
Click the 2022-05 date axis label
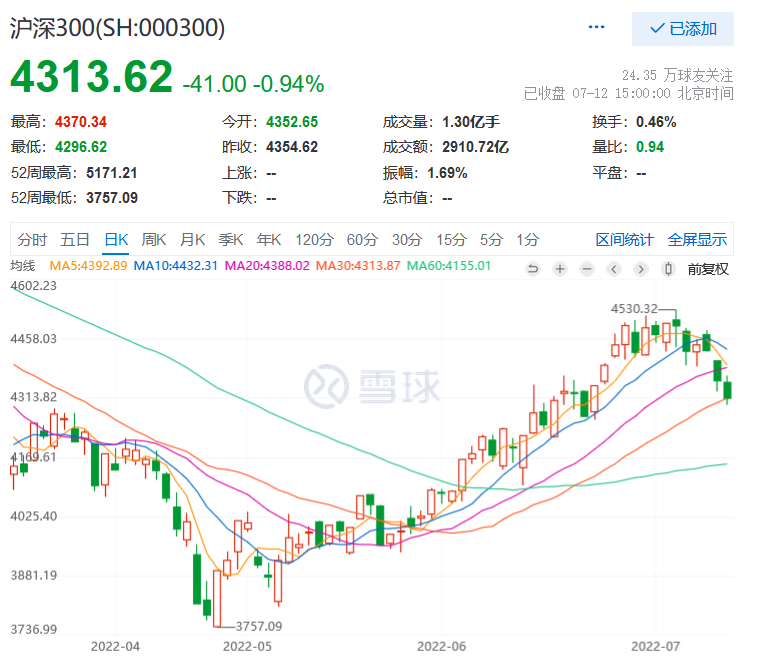pyautogui.click(x=247, y=646)
